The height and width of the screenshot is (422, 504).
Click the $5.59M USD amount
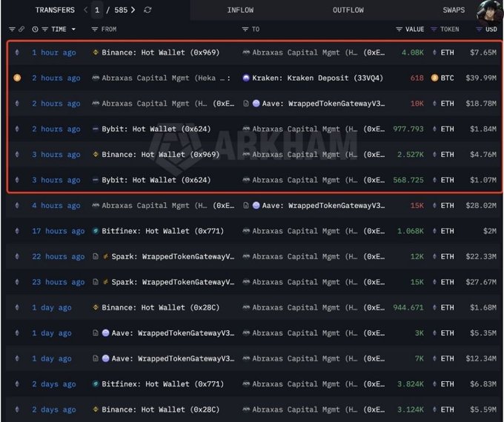(x=483, y=409)
